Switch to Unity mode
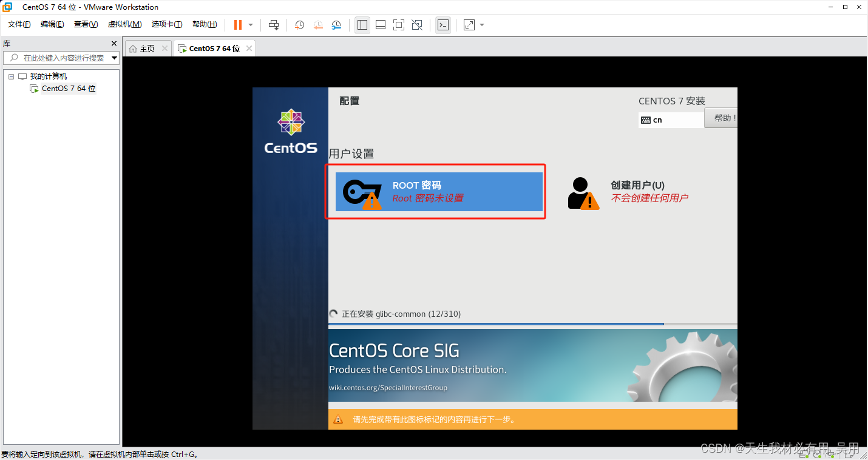Screen dimensions: 868x460 point(417,25)
